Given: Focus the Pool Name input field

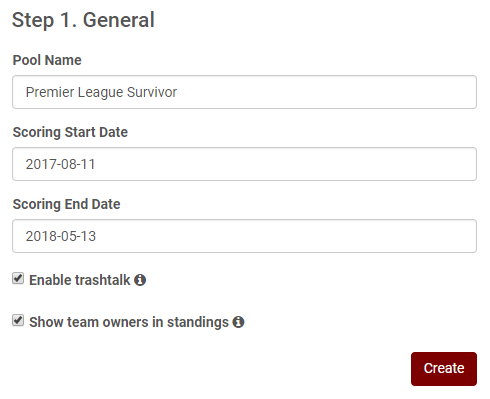Looking at the screenshot, I should click(244, 92).
